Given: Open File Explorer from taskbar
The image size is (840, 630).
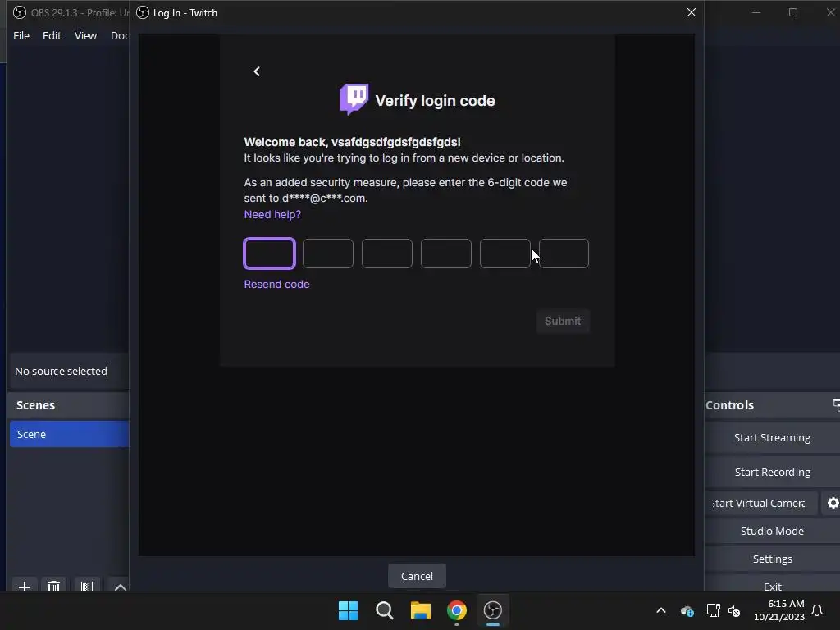Looking at the screenshot, I should 421,610.
